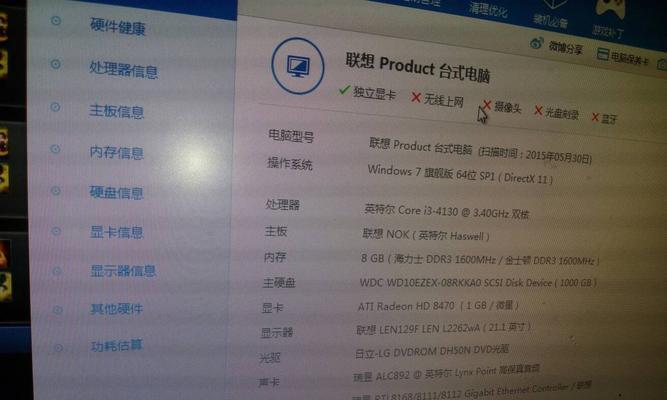
Task: Go to 硬盘信息 in the sidebar
Action: pos(116,193)
